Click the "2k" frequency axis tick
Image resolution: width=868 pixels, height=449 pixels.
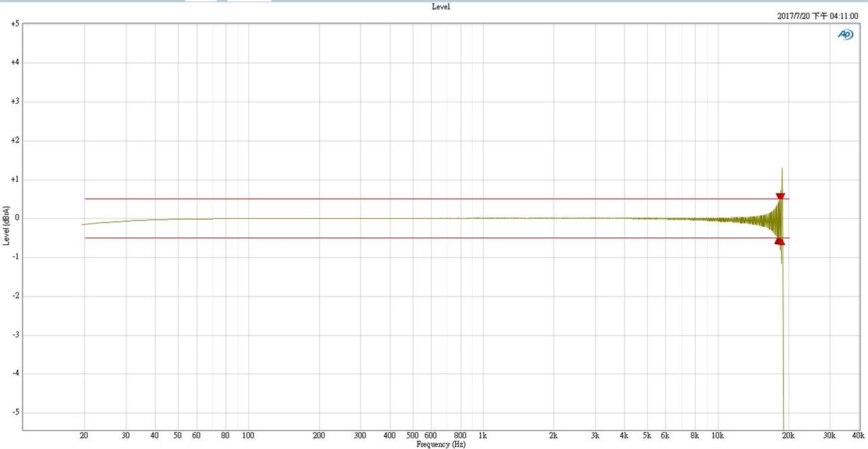pos(554,436)
